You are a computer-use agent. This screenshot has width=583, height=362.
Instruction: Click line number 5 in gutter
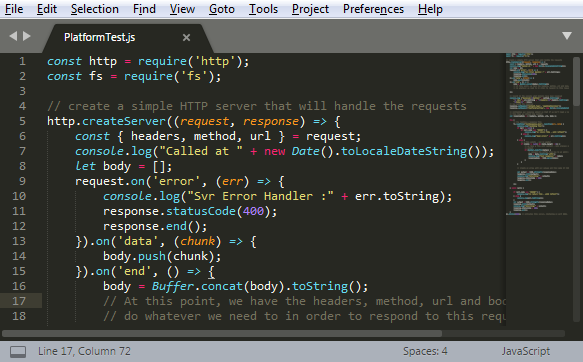tap(22, 121)
